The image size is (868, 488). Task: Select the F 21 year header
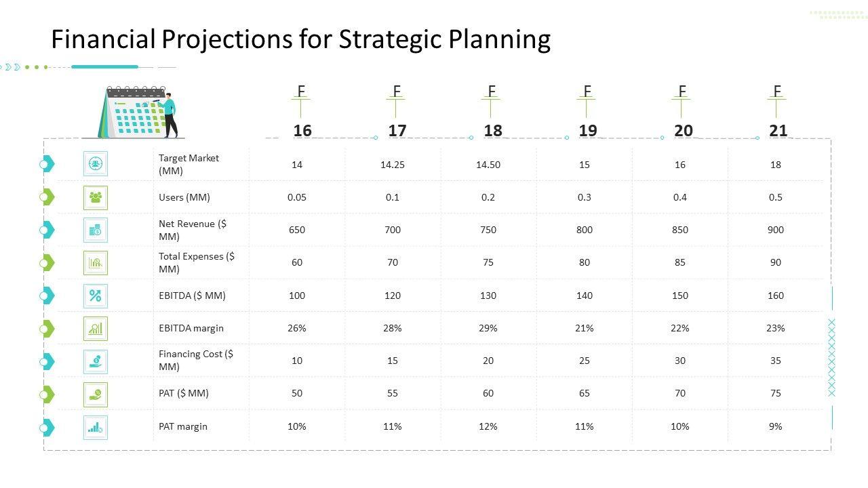pos(777,110)
